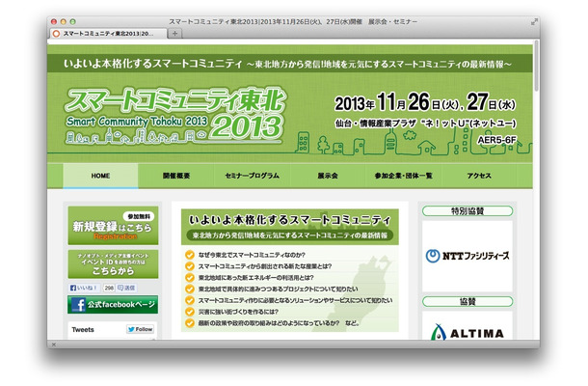Viewport: 588px width, 386px height.
Task: Click text 東北地域にあった新エネルギーの利活用とは?
Action: pyautogui.click(x=255, y=278)
